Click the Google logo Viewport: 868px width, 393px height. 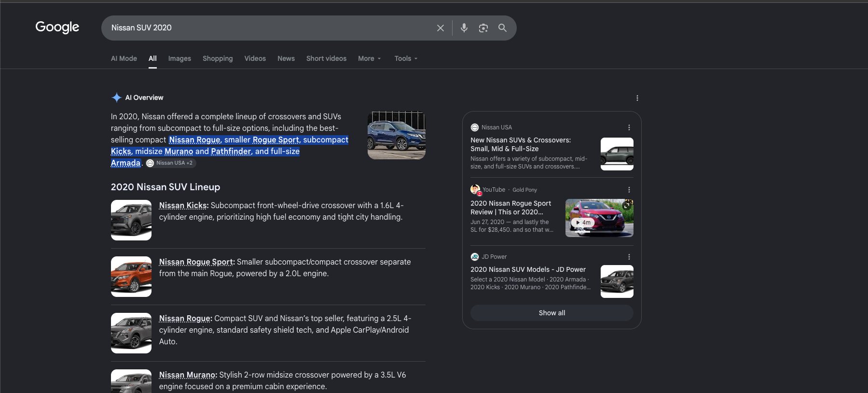point(57,28)
